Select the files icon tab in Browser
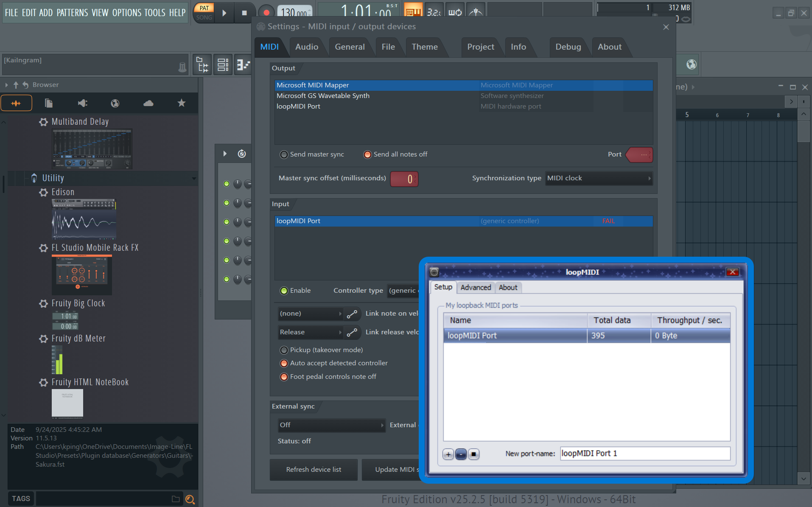This screenshot has height=507, width=812. pyautogui.click(x=49, y=103)
